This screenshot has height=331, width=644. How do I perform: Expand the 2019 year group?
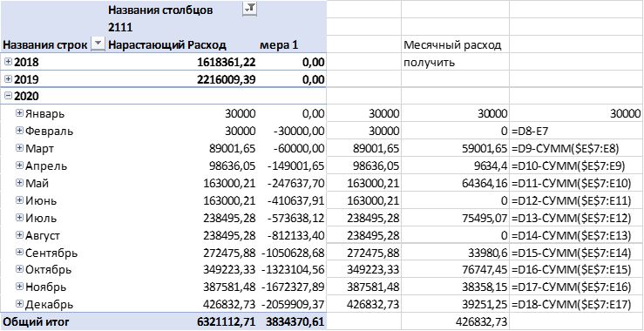[8, 79]
